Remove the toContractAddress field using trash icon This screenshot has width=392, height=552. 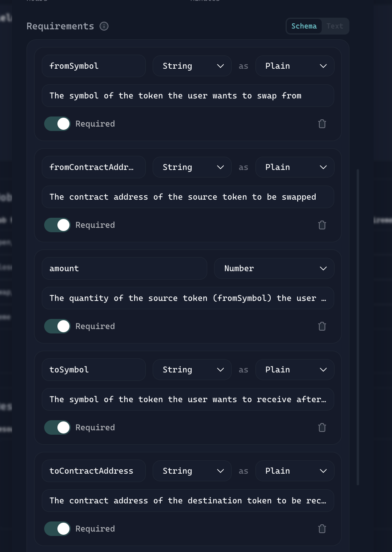pyautogui.click(x=322, y=529)
